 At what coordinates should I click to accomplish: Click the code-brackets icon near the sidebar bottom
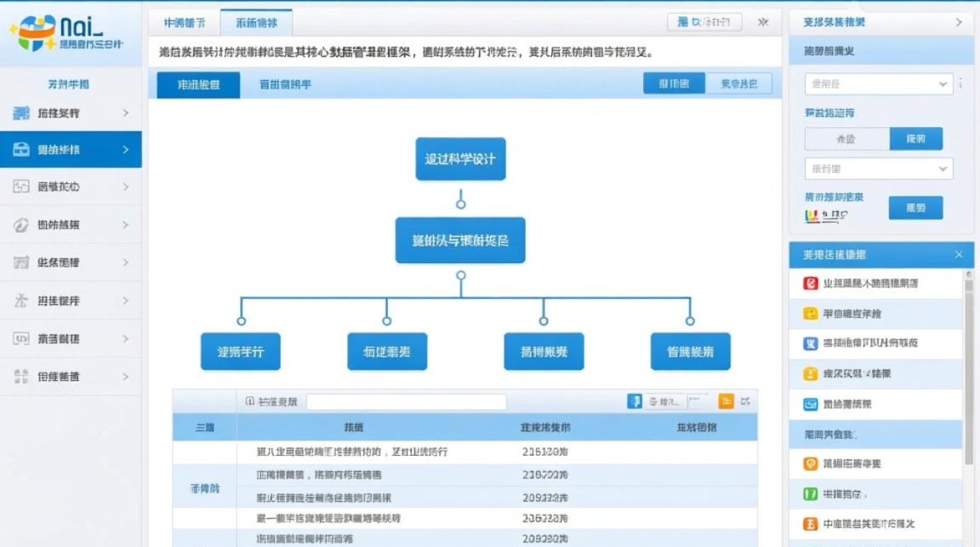point(23,338)
